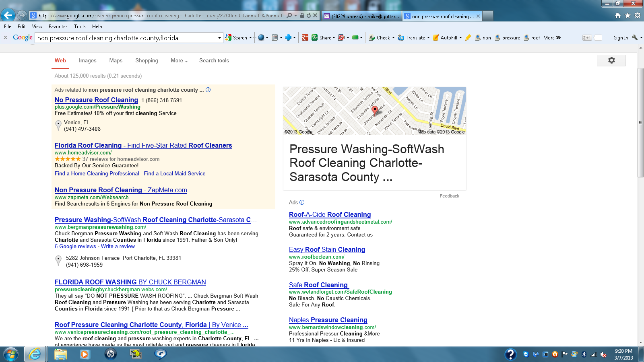Click the gear settings icon on results page
644x362 pixels.
point(611,60)
